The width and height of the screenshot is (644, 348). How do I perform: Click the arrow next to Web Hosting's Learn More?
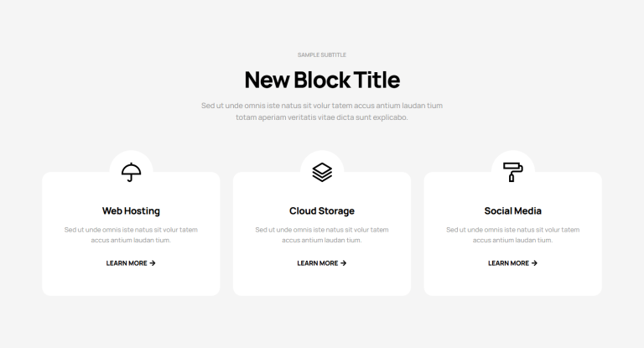(x=153, y=263)
